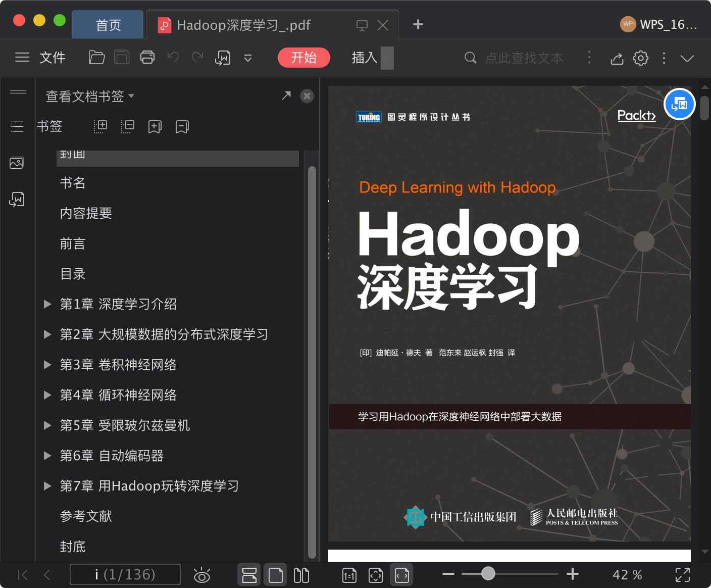Click the expand all bookmarks icon
The width and height of the screenshot is (711, 588).
point(100,126)
